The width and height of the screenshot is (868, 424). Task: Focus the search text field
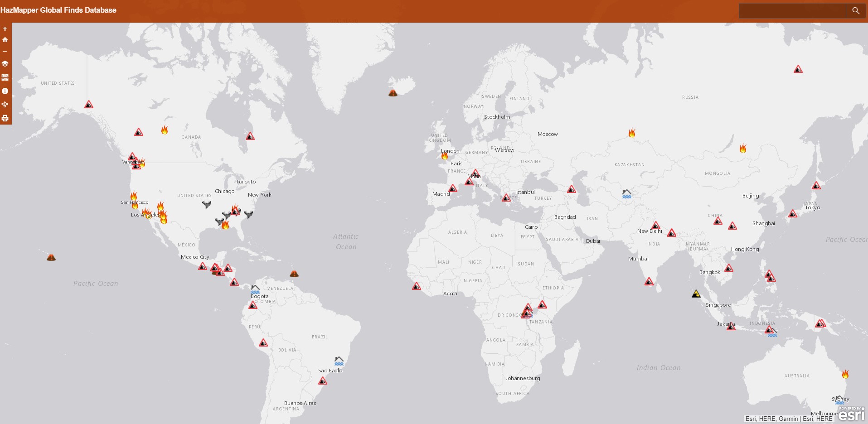[x=792, y=10]
